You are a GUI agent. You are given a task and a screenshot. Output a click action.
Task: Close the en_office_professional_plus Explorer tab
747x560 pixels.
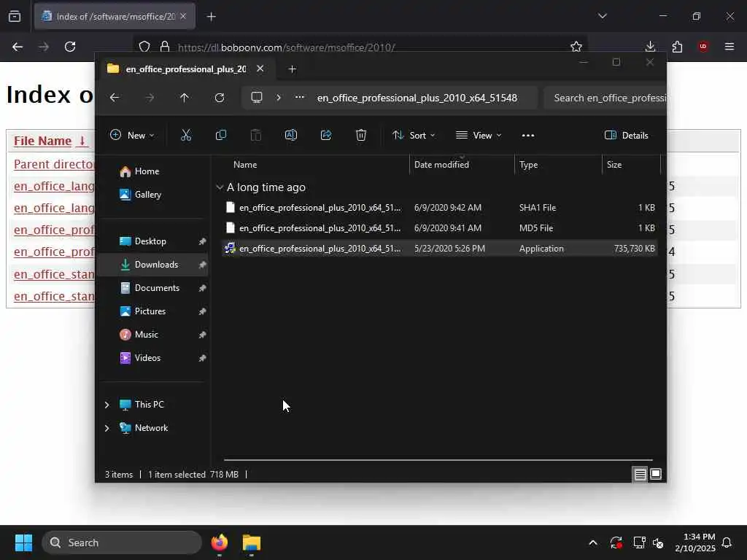[260, 69]
